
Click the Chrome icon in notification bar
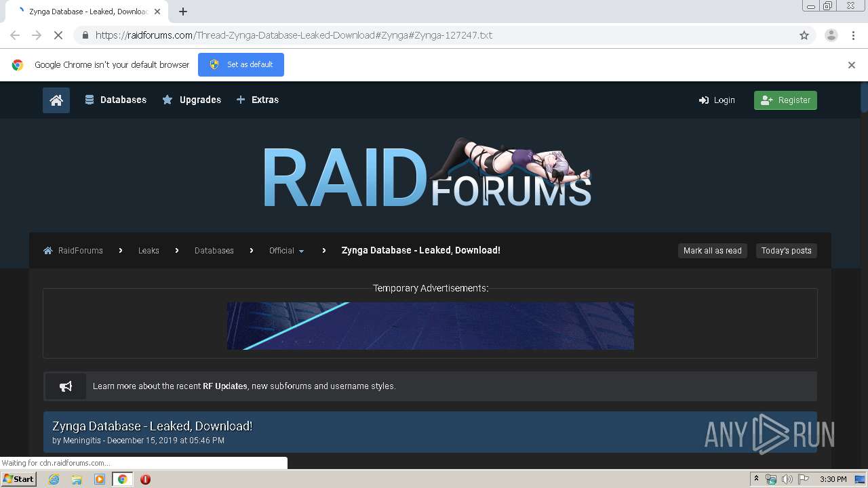coord(18,65)
